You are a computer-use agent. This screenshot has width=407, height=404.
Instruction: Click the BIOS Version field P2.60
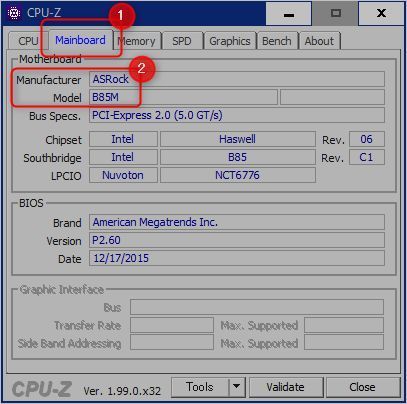click(x=237, y=240)
